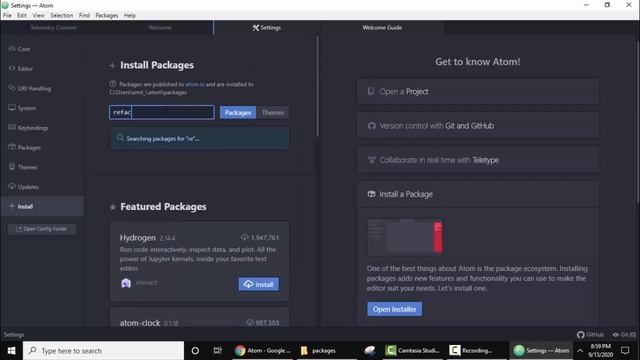The height and width of the screenshot is (360, 640).
Task: Open the Packages menu
Action: (x=107, y=16)
